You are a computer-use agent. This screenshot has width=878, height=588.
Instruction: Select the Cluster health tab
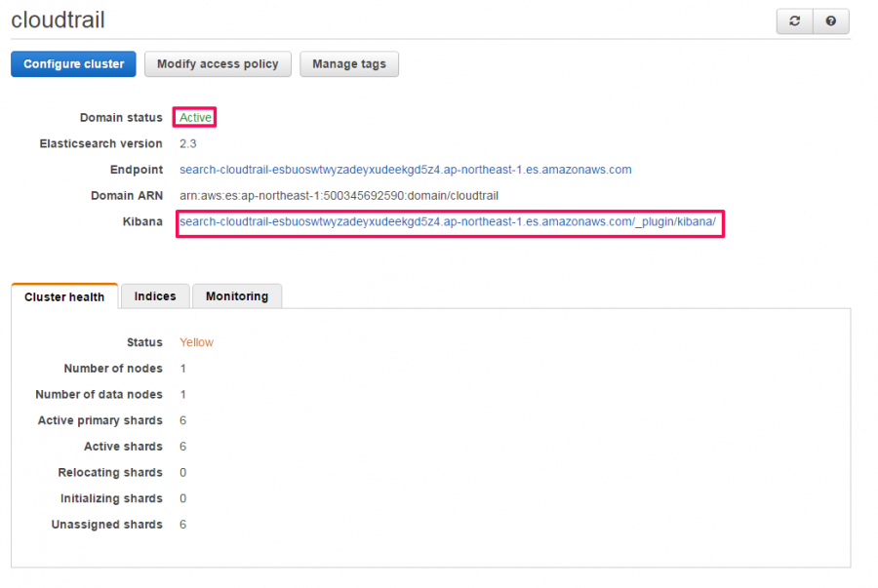point(64,296)
